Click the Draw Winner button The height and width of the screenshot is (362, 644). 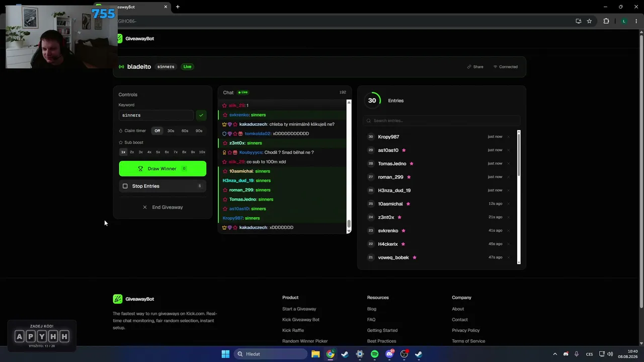[x=163, y=169]
